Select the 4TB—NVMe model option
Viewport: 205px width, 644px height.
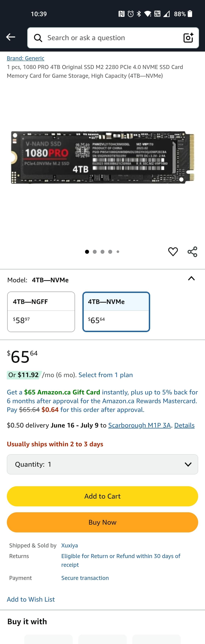click(x=116, y=312)
